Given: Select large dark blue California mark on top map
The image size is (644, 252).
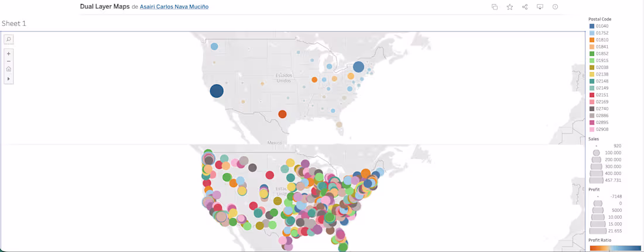Looking at the screenshot, I should [217, 91].
